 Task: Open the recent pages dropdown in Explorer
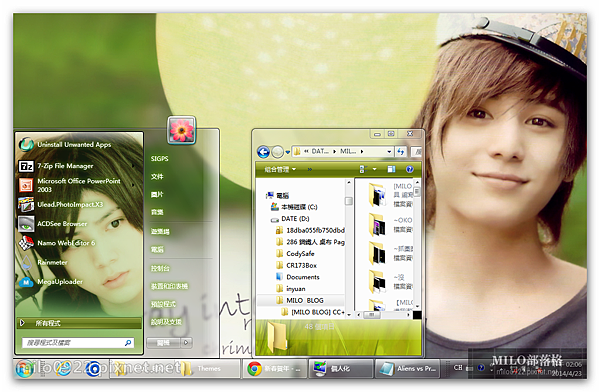[x=288, y=152]
